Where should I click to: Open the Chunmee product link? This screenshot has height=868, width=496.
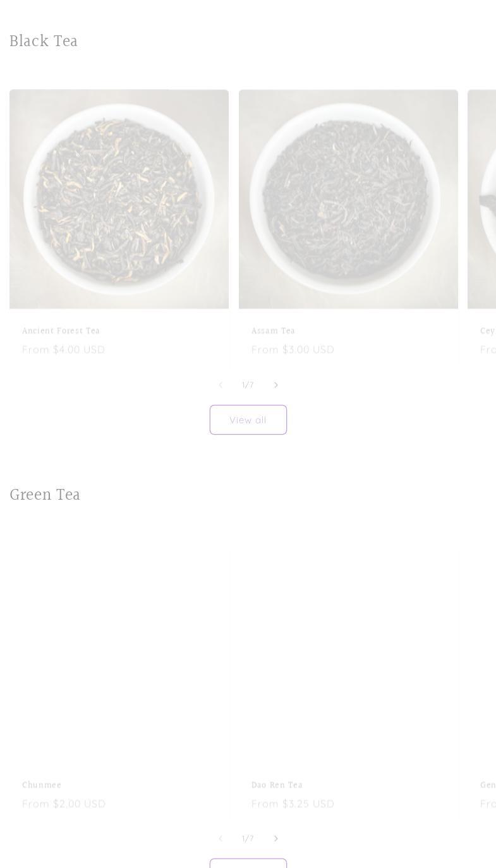point(42,785)
